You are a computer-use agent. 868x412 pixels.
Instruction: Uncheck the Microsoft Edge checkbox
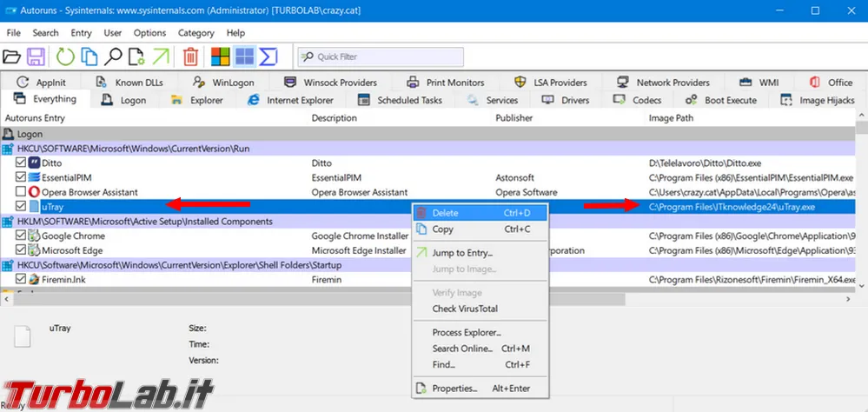pyautogui.click(x=21, y=250)
